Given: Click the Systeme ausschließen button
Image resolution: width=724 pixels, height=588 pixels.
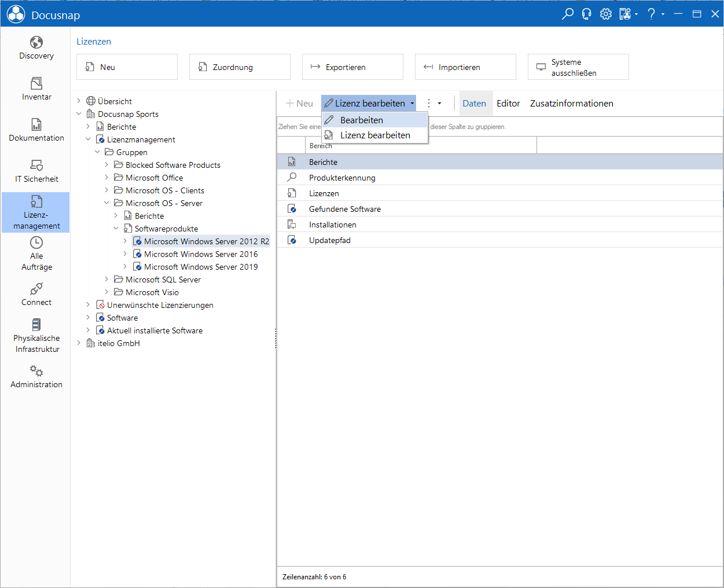Looking at the screenshot, I should click(578, 67).
